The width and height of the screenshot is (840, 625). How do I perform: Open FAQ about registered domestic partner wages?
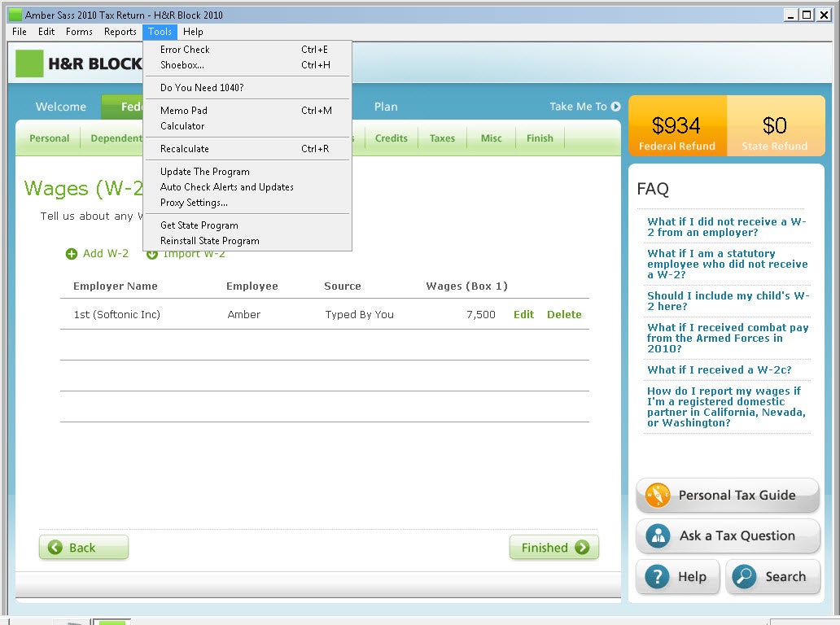(726, 407)
